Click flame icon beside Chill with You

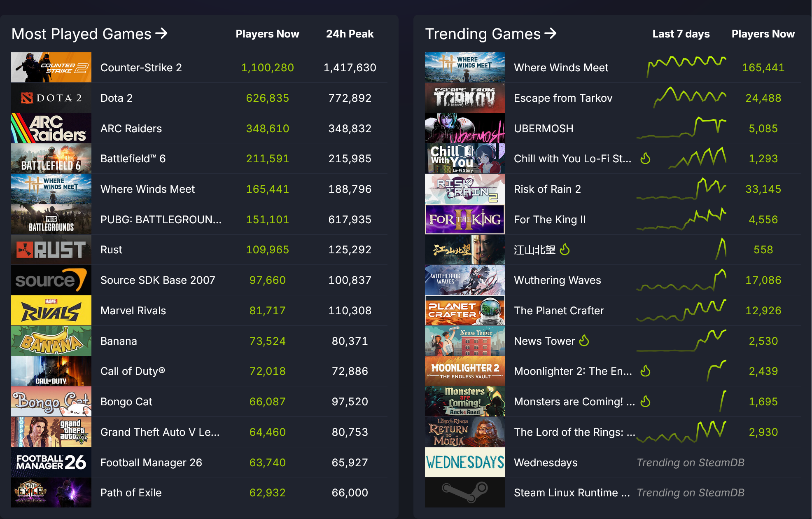(645, 158)
